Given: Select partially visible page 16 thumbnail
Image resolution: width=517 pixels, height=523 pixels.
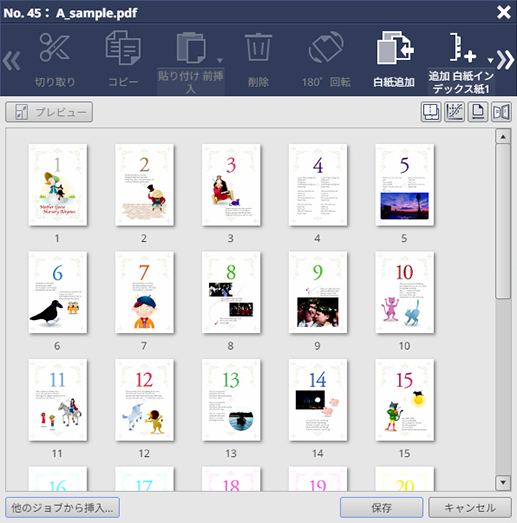Looking at the screenshot, I should click(x=58, y=479).
